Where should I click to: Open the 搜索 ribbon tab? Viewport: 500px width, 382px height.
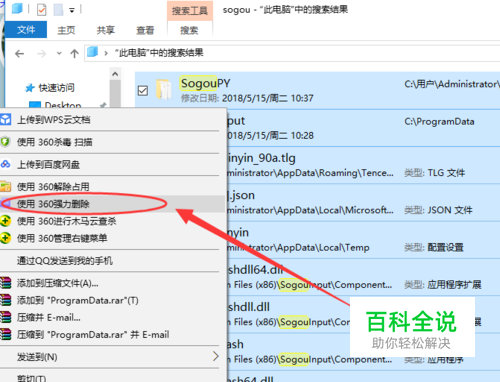click(x=189, y=30)
